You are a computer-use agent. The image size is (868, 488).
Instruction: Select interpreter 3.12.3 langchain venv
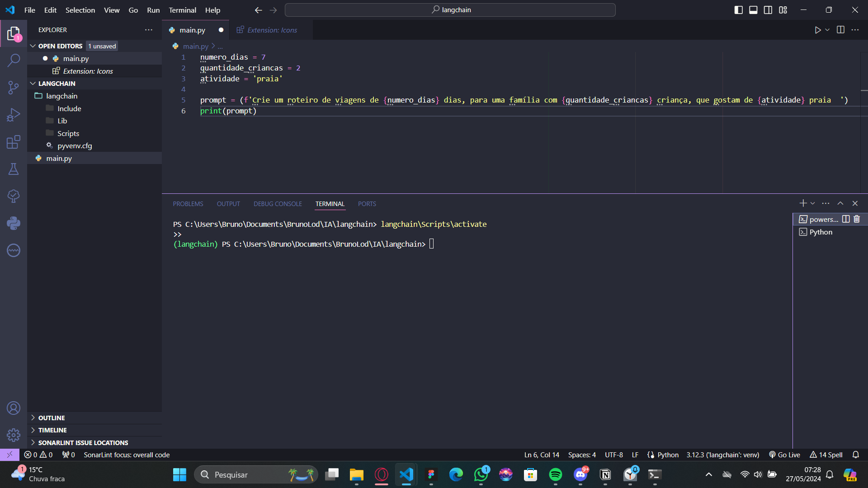[x=722, y=455]
